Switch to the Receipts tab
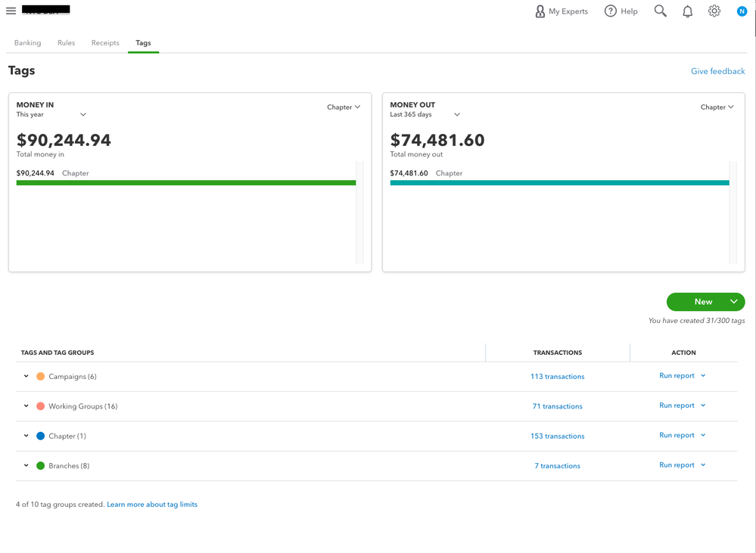Image resolution: width=756 pixels, height=553 pixels. (x=105, y=43)
